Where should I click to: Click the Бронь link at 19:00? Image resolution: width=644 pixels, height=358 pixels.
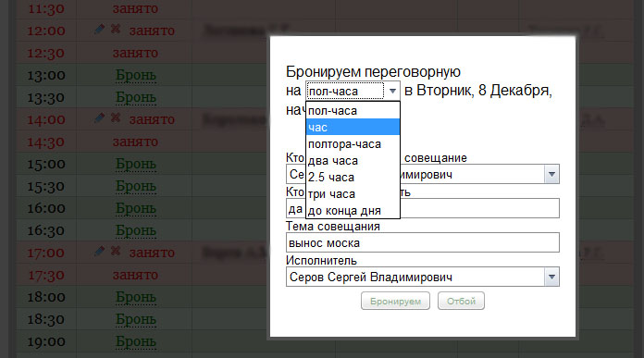tap(135, 341)
